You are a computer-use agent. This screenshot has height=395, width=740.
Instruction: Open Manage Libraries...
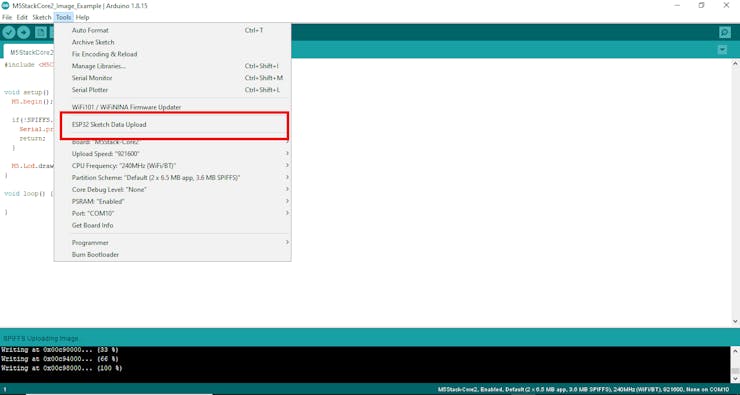click(173, 66)
